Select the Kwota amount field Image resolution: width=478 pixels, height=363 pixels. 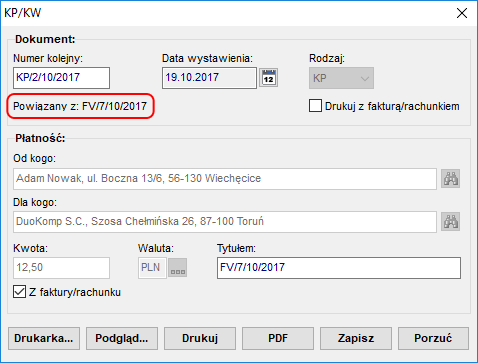(61, 268)
